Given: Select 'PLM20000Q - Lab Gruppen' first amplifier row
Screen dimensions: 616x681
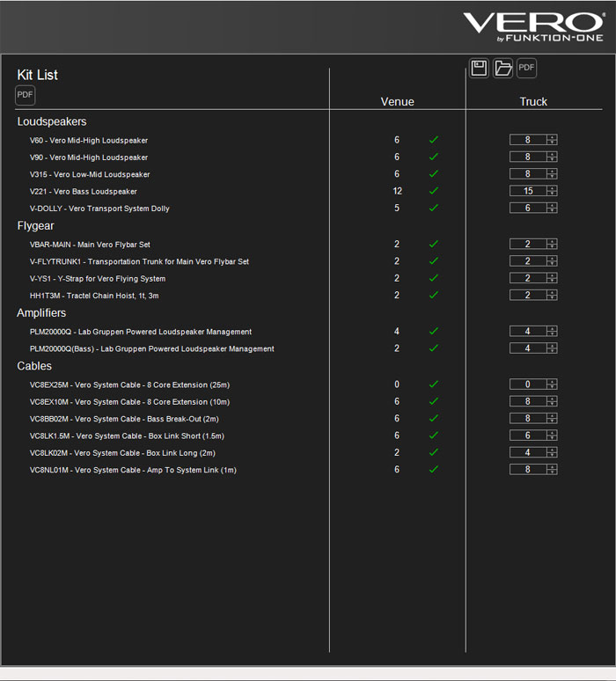Looking at the screenshot, I should [141, 332].
